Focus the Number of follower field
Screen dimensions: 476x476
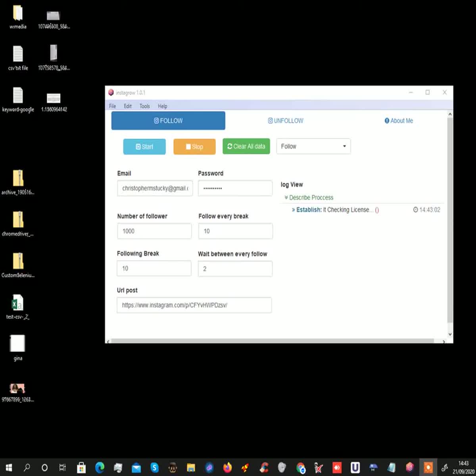[154, 231]
